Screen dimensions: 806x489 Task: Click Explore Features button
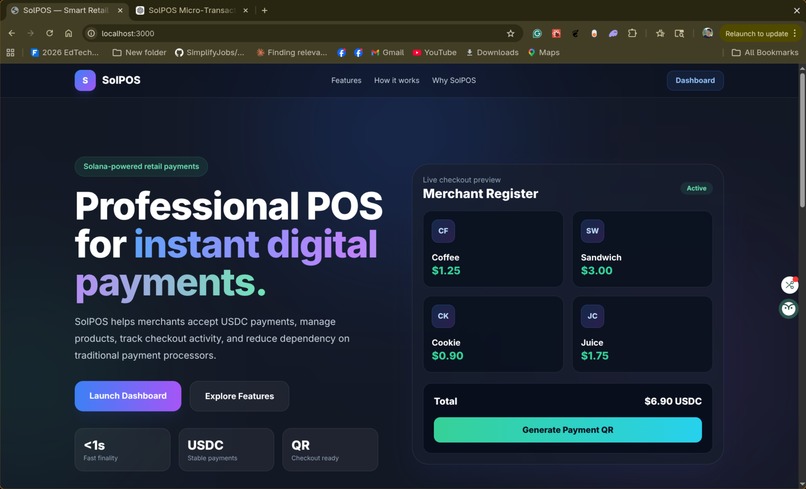[x=239, y=396]
